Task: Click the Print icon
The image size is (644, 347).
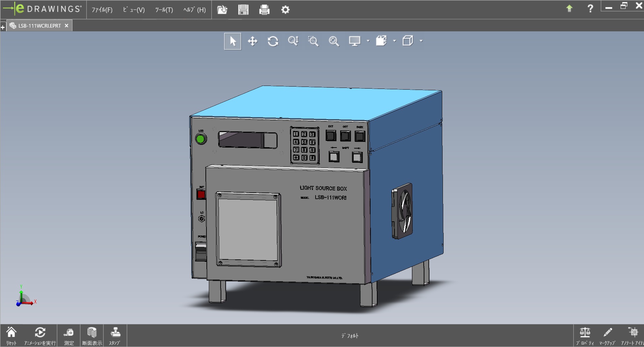Action: 264,10
